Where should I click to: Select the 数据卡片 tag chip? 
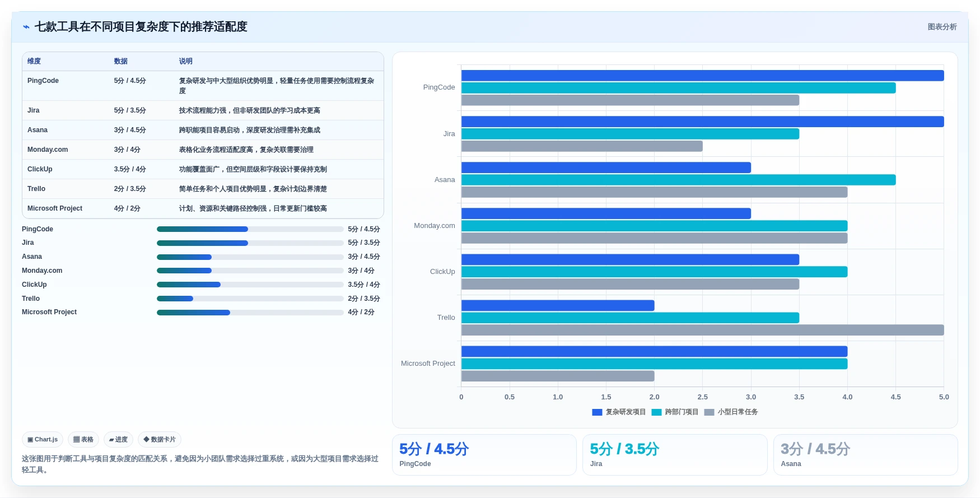tap(160, 440)
